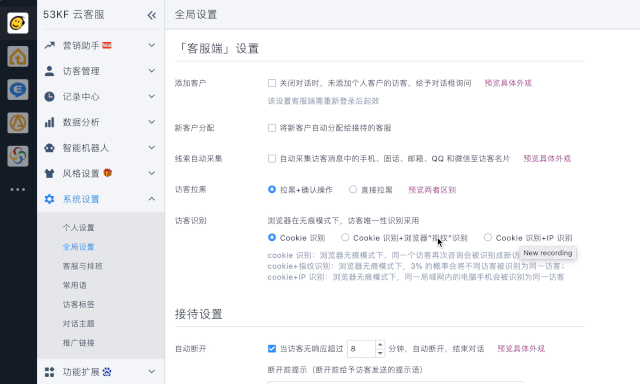The width and height of the screenshot is (640, 384).
Task: Click the red new badge beside 营销助手
Action: pyautogui.click(x=107, y=45)
